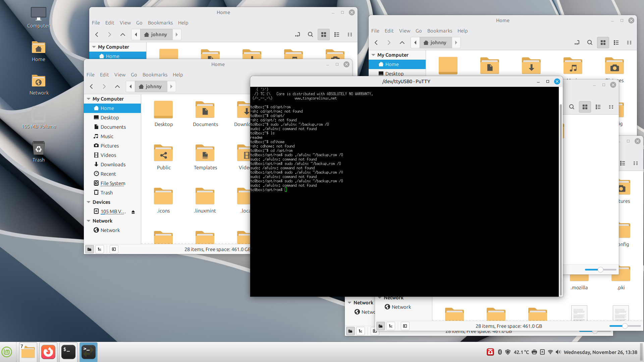
Task: Toggle the places view in the status bar
Action: pos(89,249)
